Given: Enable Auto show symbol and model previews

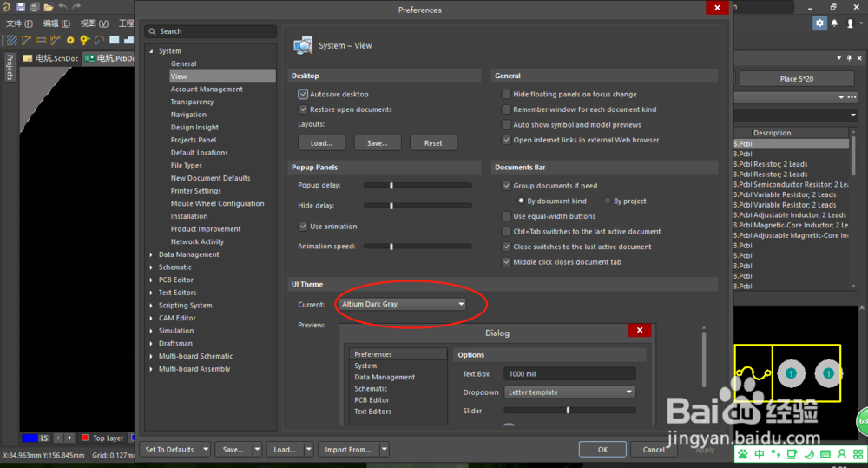Looking at the screenshot, I should tap(506, 125).
